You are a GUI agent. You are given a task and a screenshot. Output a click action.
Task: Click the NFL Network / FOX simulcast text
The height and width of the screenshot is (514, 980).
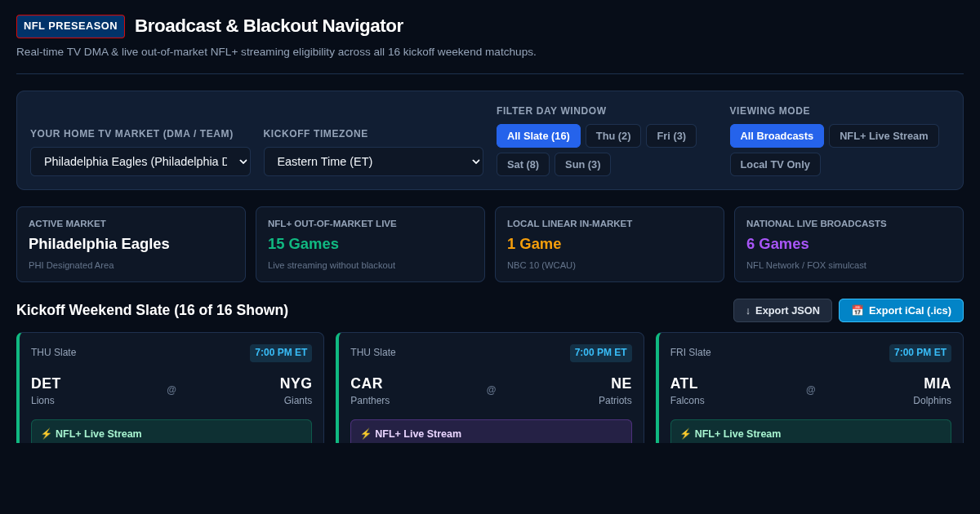point(806,265)
